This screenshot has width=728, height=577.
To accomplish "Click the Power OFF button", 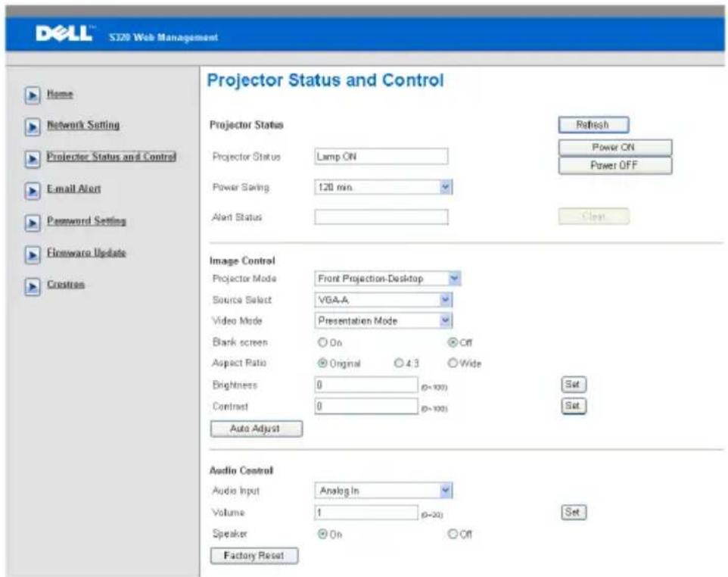I will tap(615, 165).
